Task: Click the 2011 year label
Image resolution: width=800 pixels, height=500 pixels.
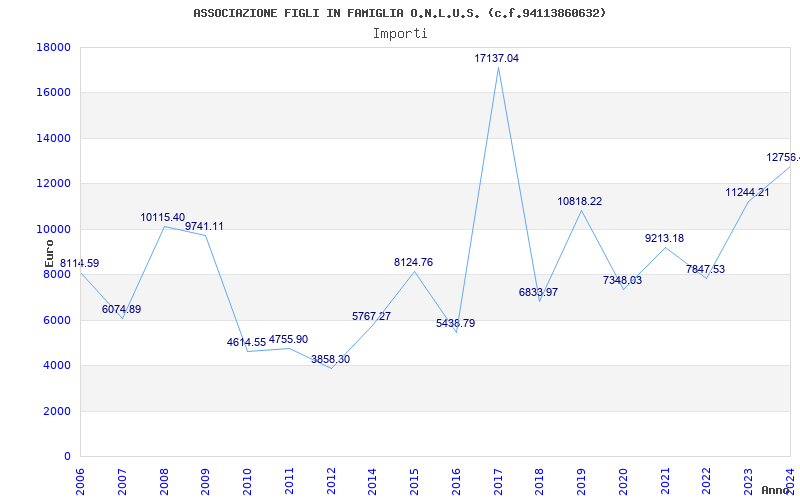Action: point(289,481)
